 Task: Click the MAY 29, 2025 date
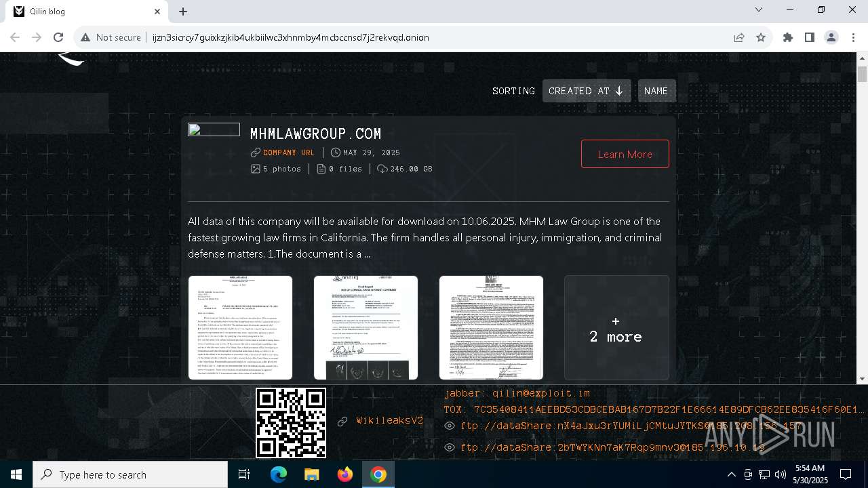pos(366,152)
